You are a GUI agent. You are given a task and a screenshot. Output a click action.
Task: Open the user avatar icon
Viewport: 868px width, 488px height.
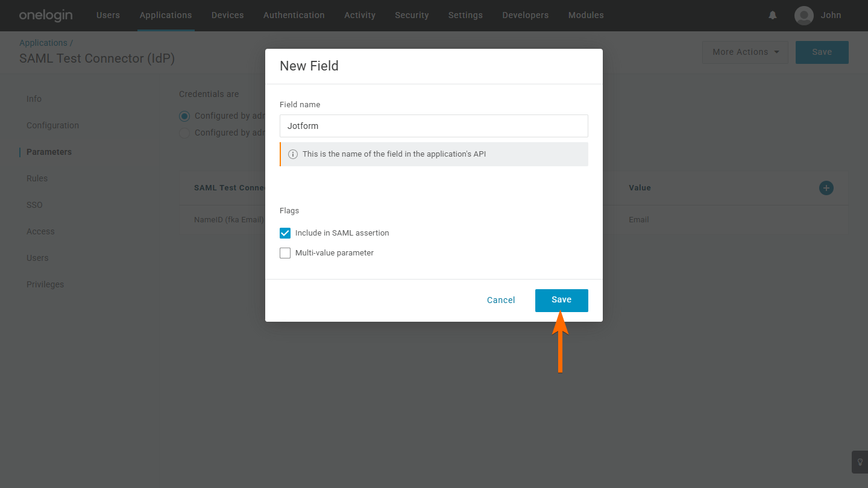pos(804,16)
